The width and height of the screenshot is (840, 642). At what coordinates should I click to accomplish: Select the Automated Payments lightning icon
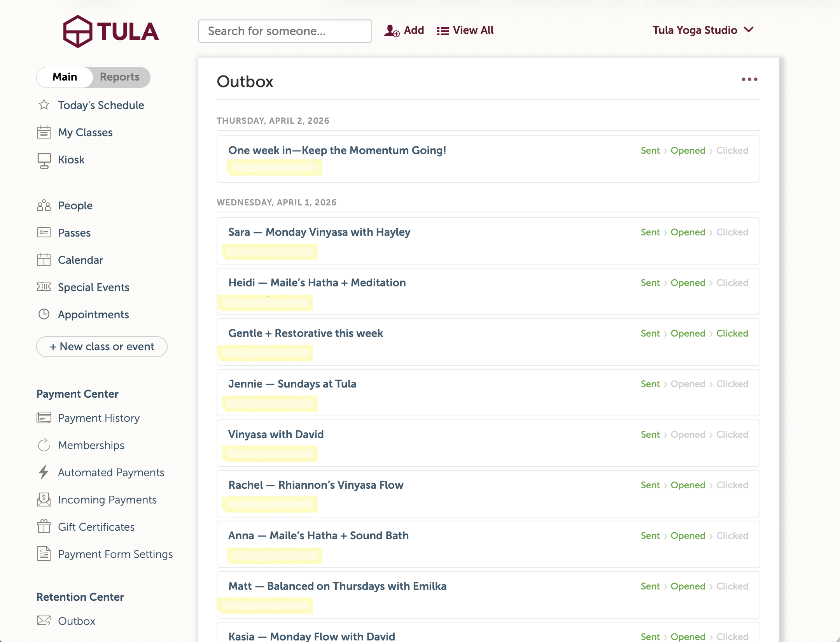coord(44,472)
